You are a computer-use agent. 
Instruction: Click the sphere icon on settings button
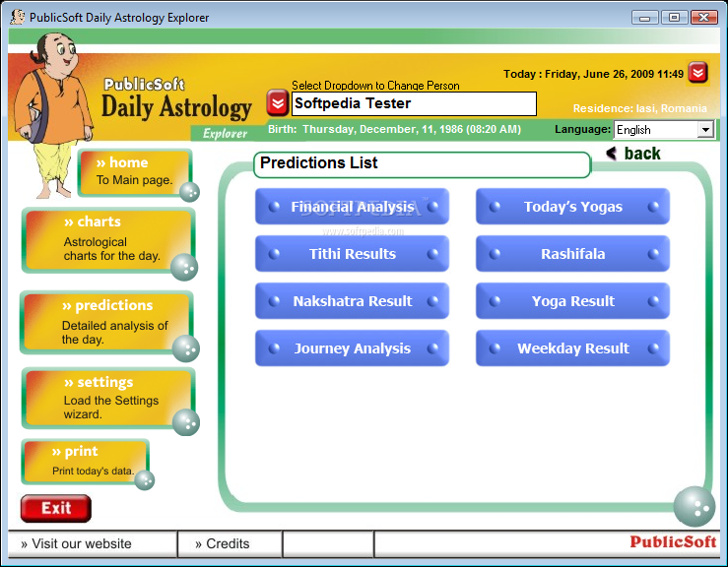[x=186, y=422]
